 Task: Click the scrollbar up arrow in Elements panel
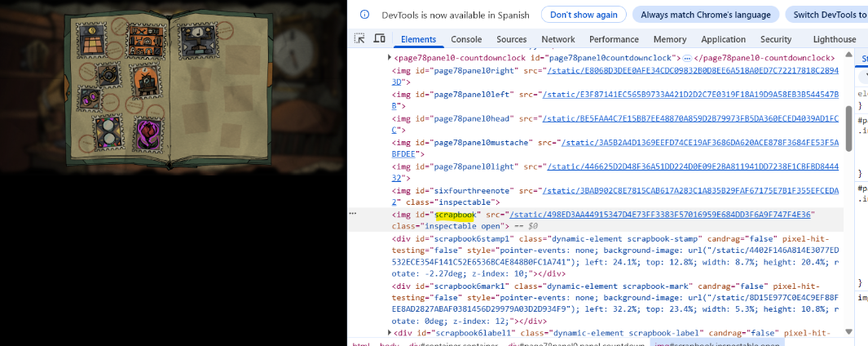pyautogui.click(x=849, y=55)
